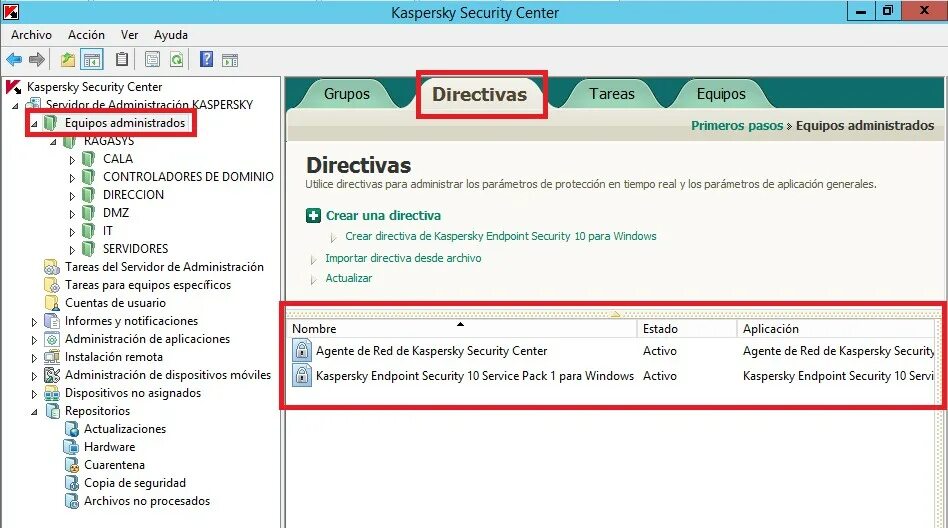Switch to the Grupos tab

pyautogui.click(x=347, y=94)
